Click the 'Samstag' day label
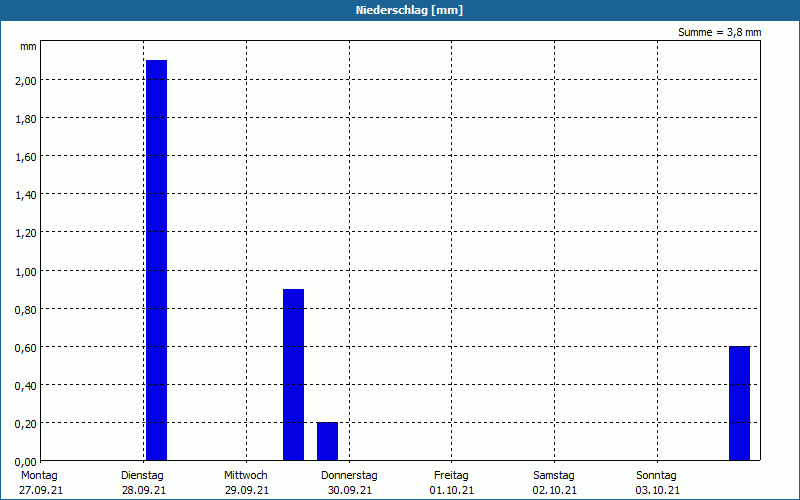 (x=554, y=476)
